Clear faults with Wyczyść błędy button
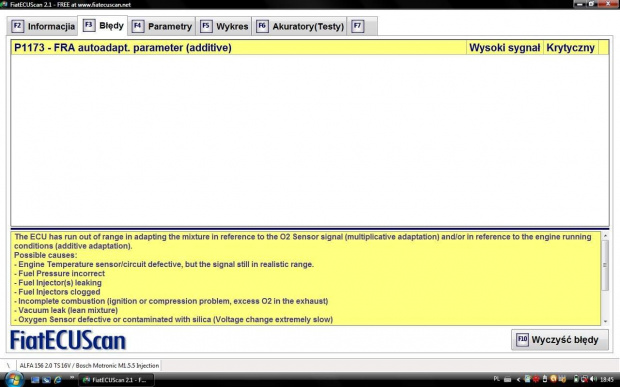 [560, 340]
